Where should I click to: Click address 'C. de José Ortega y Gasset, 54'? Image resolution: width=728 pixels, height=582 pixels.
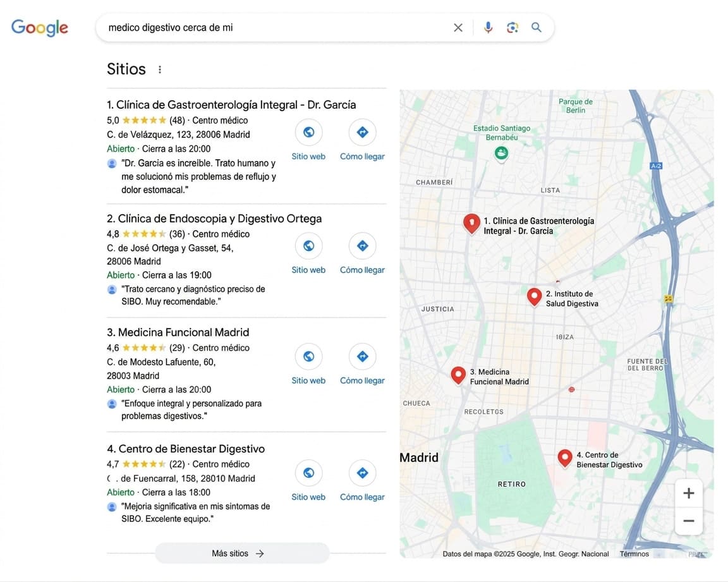(170, 248)
